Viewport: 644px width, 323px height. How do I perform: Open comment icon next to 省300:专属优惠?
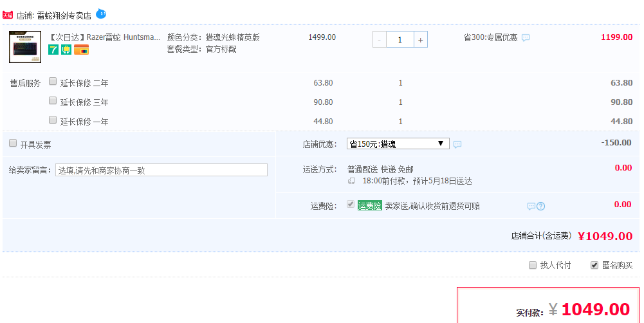[526, 38]
